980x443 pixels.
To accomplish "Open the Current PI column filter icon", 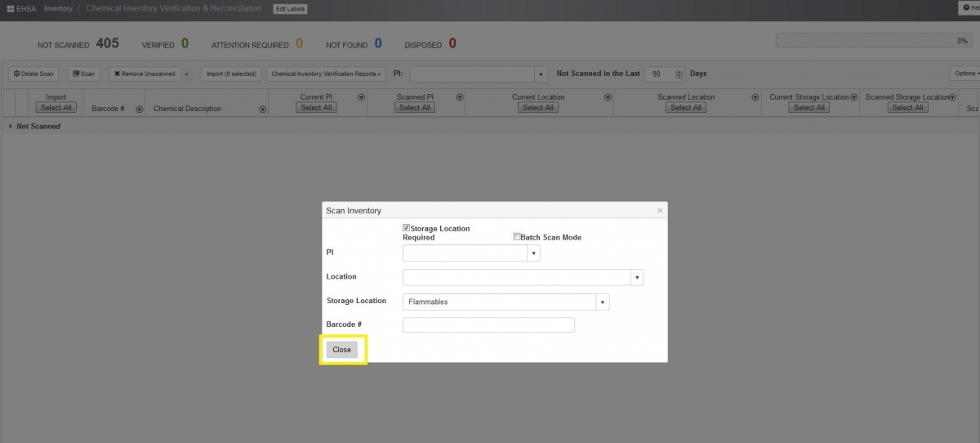I will tap(361, 97).
